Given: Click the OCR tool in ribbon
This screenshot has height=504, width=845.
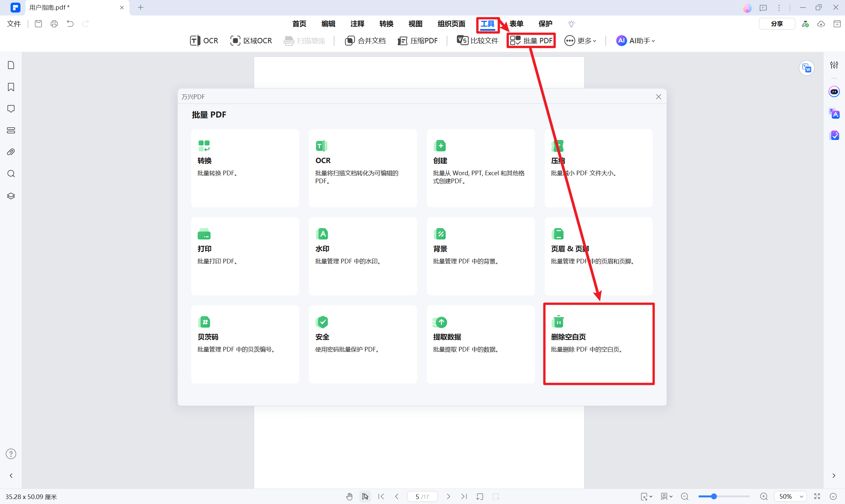Looking at the screenshot, I should pos(204,41).
